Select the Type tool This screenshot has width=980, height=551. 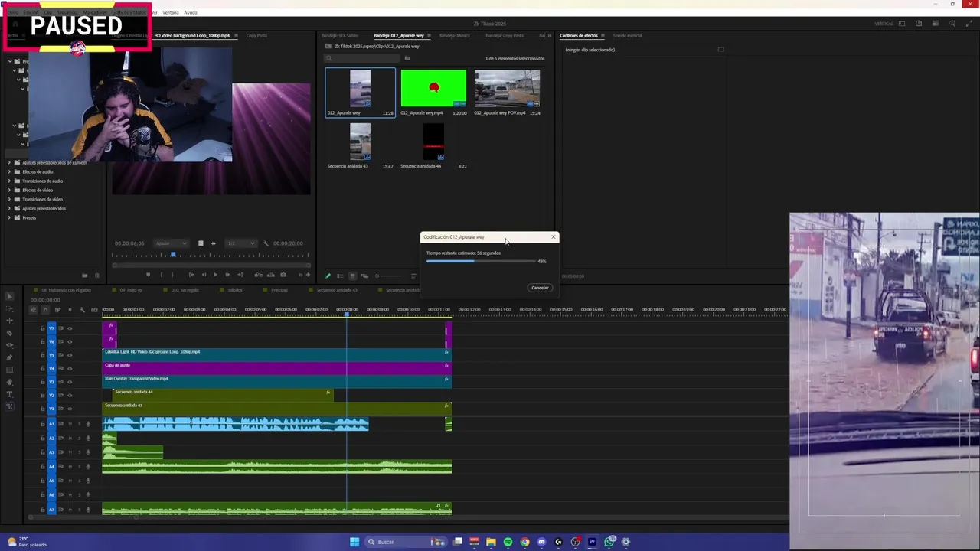(9, 394)
